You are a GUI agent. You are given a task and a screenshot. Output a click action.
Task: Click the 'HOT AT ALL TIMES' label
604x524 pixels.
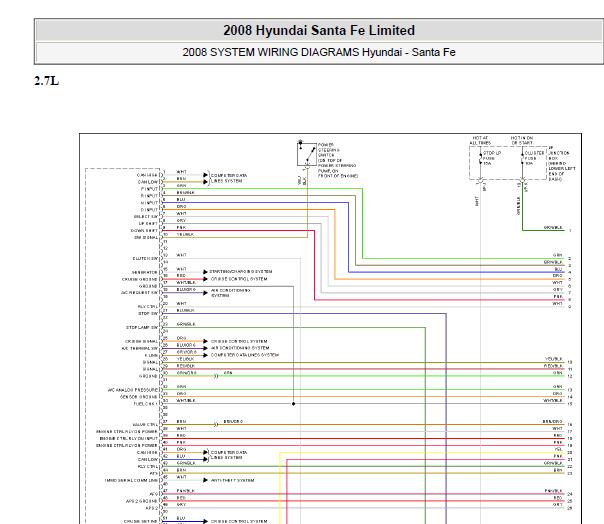pos(480,140)
